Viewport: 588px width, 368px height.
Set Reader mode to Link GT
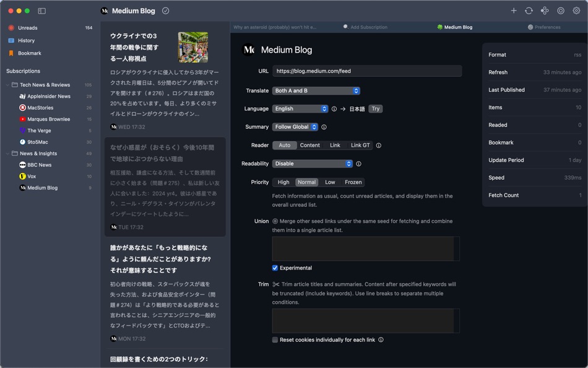click(360, 146)
